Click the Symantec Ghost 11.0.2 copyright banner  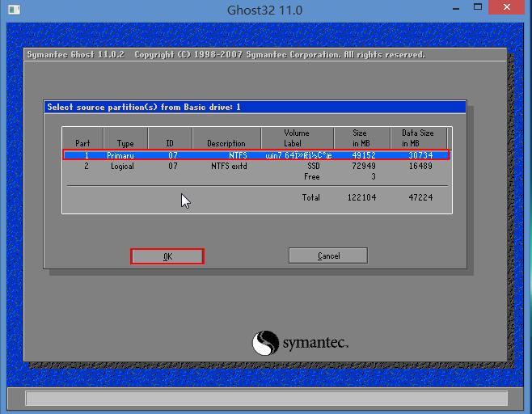click(x=226, y=55)
